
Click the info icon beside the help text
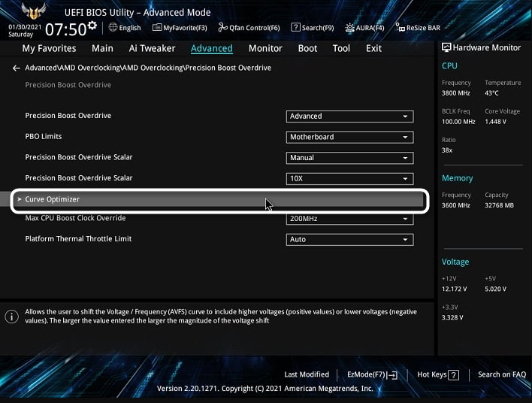11,317
